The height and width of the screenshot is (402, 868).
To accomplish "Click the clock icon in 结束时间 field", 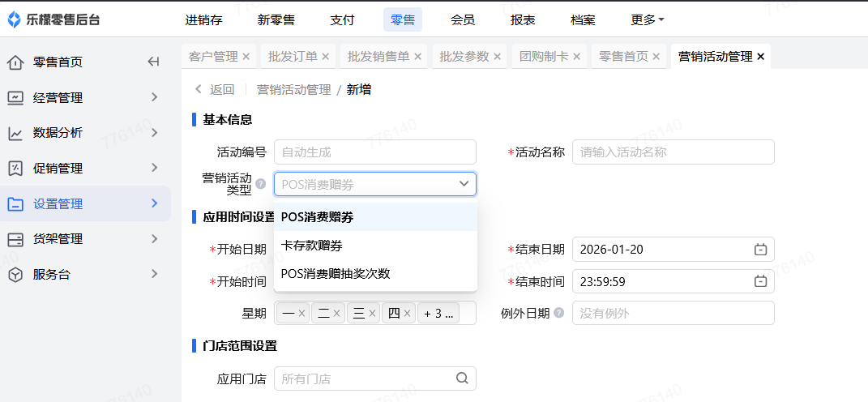I will click(x=760, y=281).
